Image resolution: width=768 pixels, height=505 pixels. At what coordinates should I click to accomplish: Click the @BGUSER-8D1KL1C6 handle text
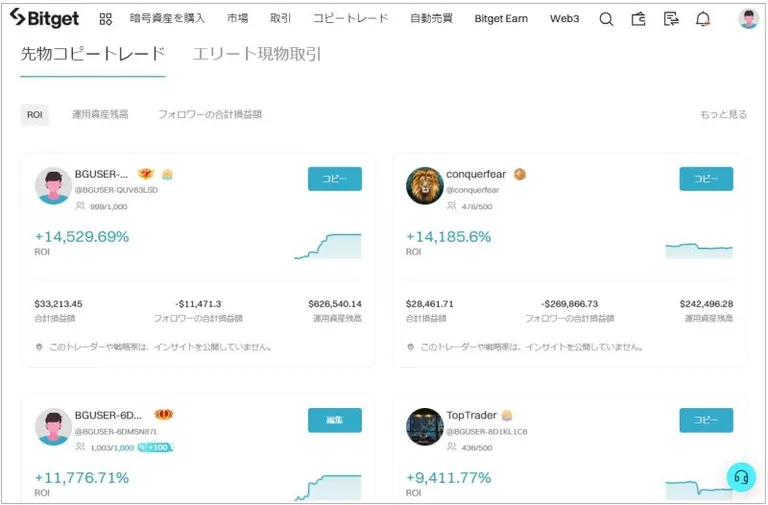click(x=486, y=432)
